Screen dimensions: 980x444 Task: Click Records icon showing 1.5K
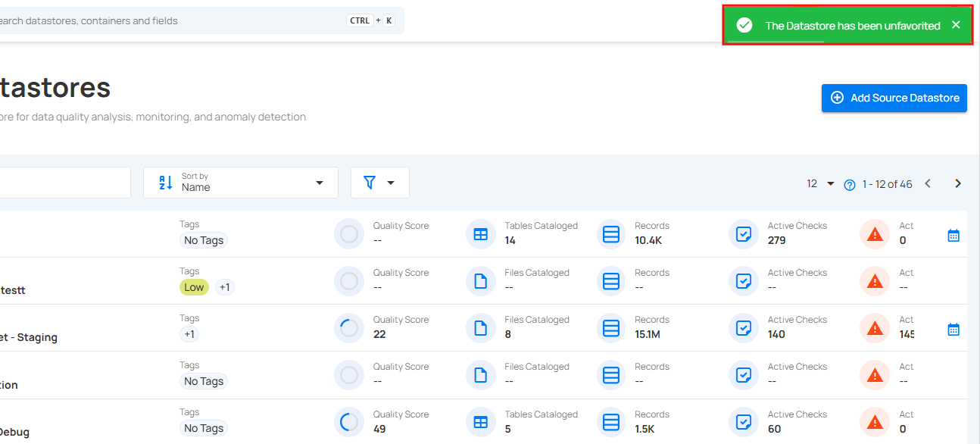[x=612, y=423]
